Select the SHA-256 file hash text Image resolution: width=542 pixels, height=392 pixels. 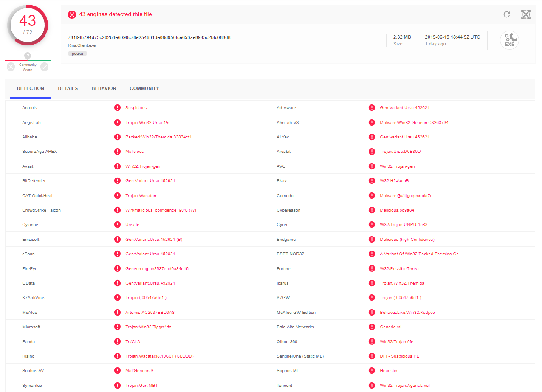149,37
